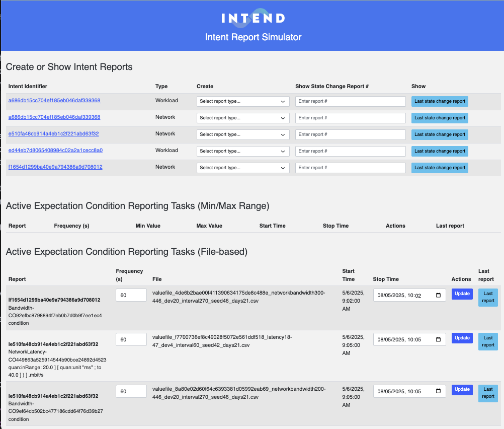Image resolution: width=504 pixels, height=429 pixels.
Task: Click frequency field in networkbandwidth300 file row
Action: [x=131, y=295]
